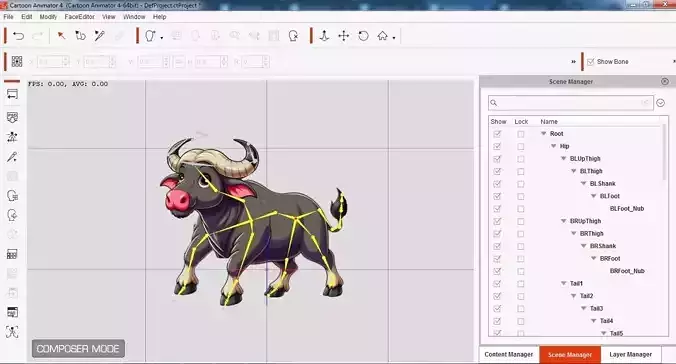
Task: Select the move cross-arrows tool
Action: (x=344, y=36)
